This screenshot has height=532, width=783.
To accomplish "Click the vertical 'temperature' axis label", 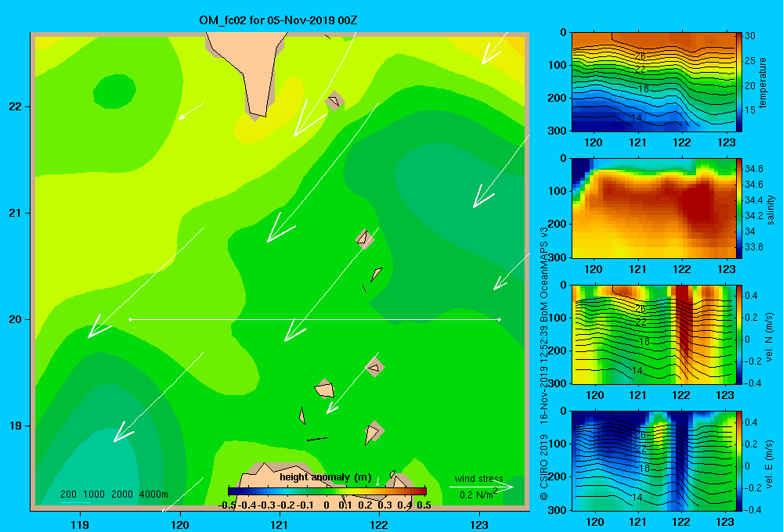I will [x=763, y=82].
